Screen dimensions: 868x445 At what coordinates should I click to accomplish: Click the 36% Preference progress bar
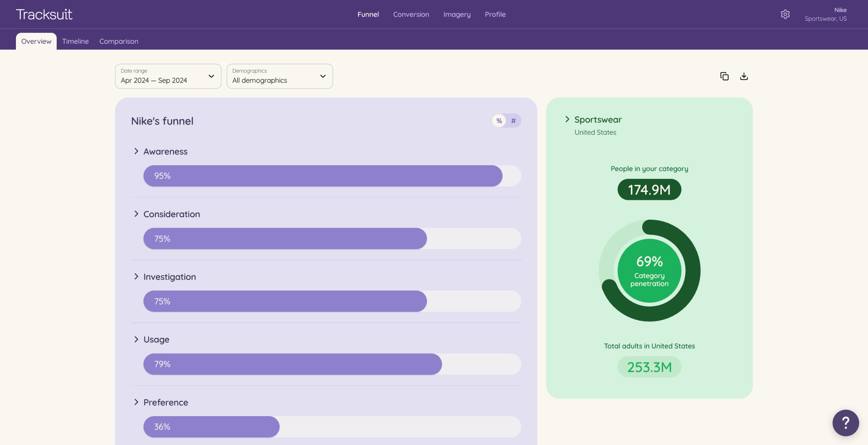click(x=211, y=427)
